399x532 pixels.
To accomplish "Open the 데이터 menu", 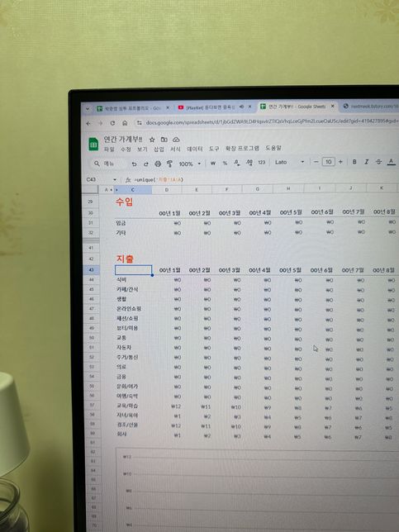I will point(195,149).
